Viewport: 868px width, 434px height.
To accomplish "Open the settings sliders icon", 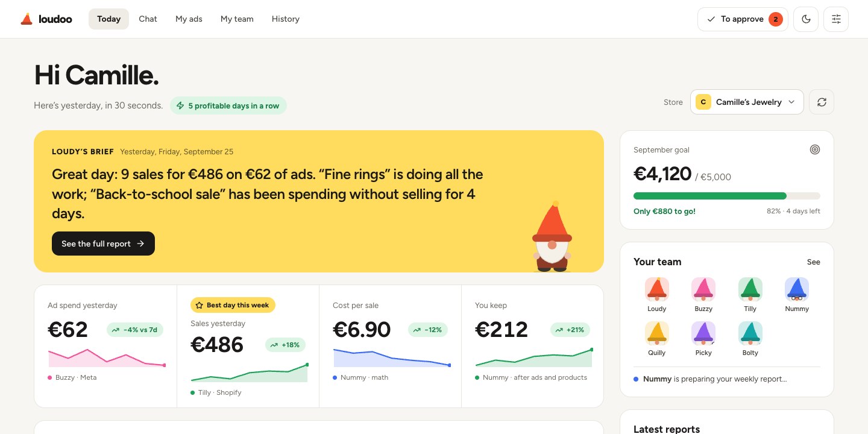I will click(836, 19).
